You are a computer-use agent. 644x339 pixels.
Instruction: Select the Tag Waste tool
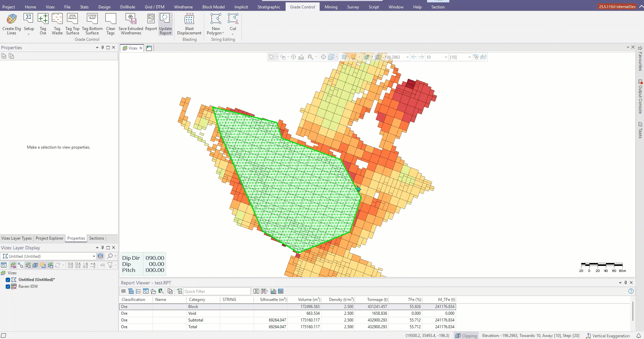pyautogui.click(x=57, y=24)
